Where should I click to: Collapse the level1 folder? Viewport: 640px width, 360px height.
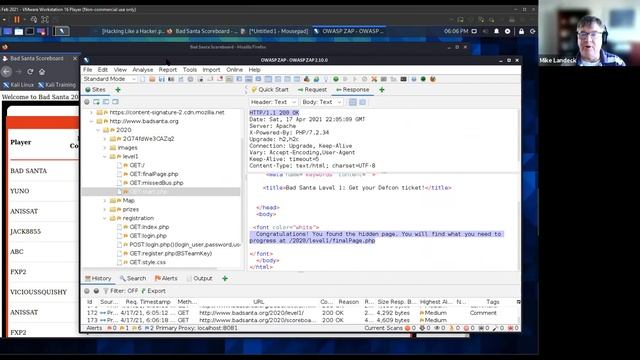click(105, 156)
